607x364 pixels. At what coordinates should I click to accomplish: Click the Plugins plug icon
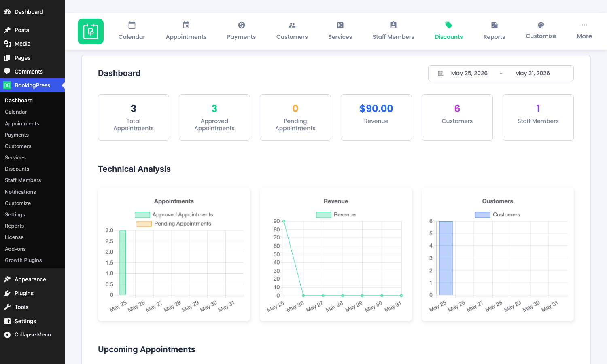tap(7, 293)
